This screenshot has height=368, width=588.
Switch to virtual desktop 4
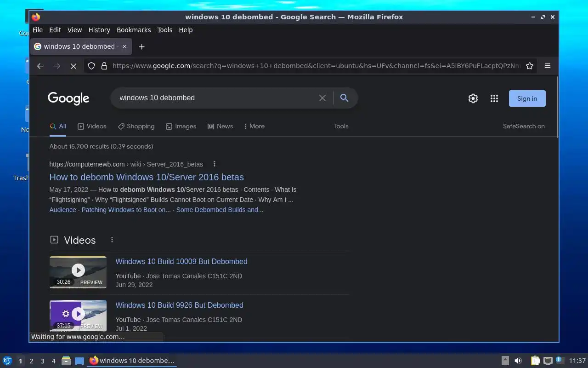[x=53, y=361]
